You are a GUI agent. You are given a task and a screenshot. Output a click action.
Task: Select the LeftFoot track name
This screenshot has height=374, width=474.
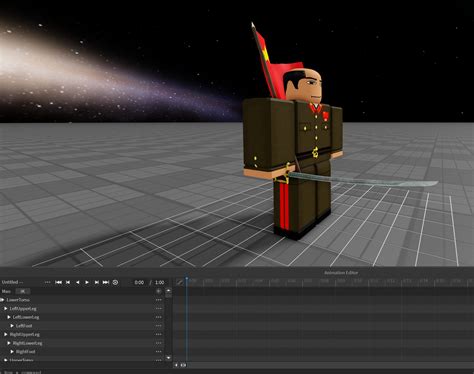pos(24,326)
